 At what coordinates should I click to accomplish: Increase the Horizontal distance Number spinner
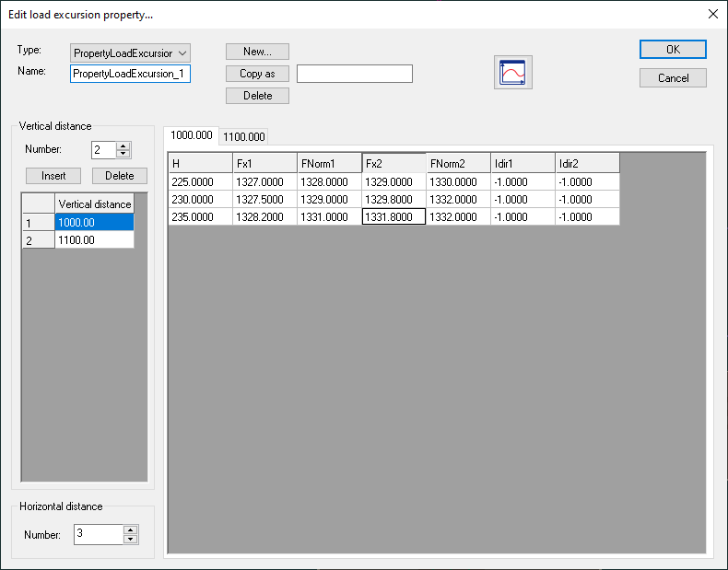[x=131, y=530]
